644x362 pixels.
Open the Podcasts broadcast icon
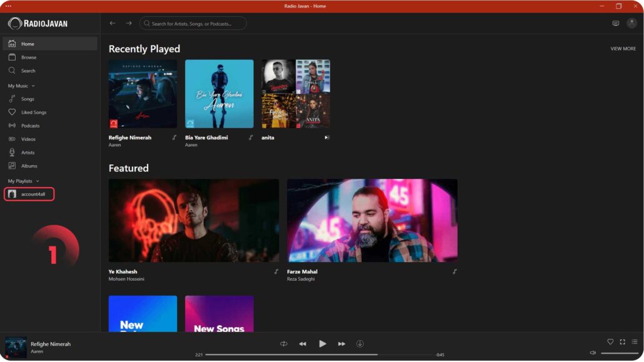[12, 125]
